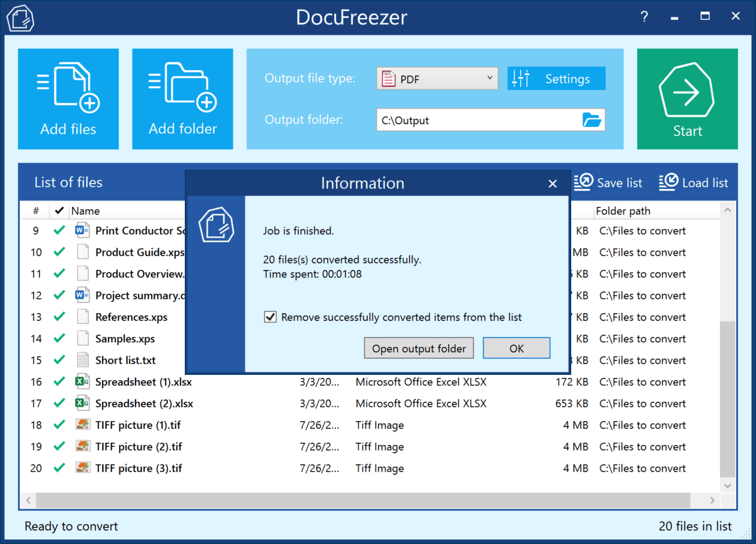Click the Open output folder button
This screenshot has width=756, height=544.
tap(419, 348)
